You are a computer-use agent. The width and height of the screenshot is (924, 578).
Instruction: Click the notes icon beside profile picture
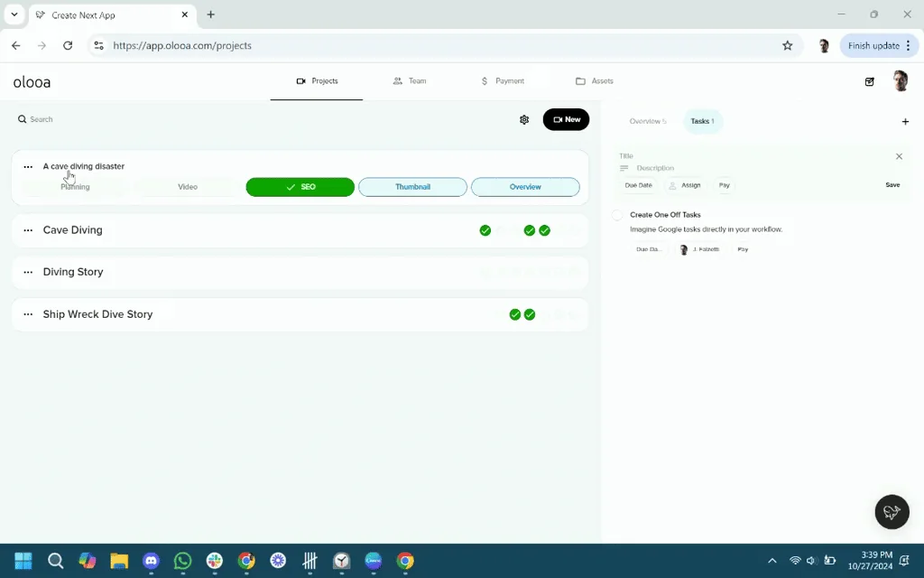coord(869,81)
